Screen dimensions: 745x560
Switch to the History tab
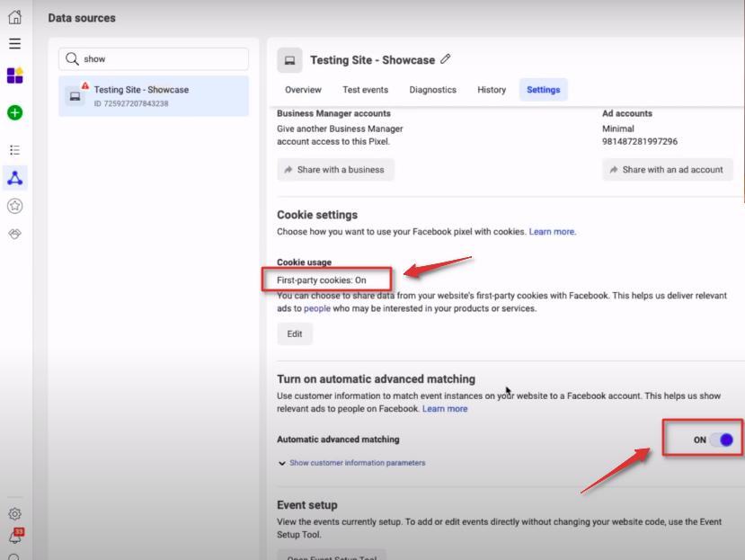point(492,90)
